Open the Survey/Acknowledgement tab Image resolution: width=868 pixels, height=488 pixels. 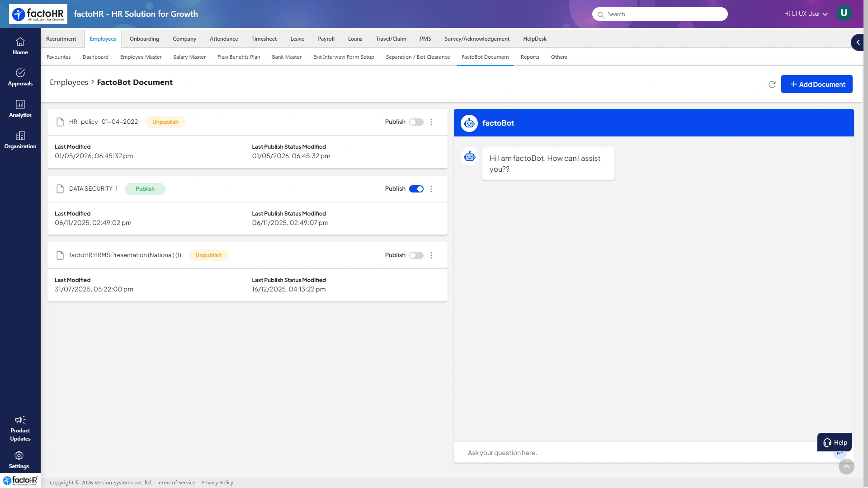pyautogui.click(x=477, y=39)
